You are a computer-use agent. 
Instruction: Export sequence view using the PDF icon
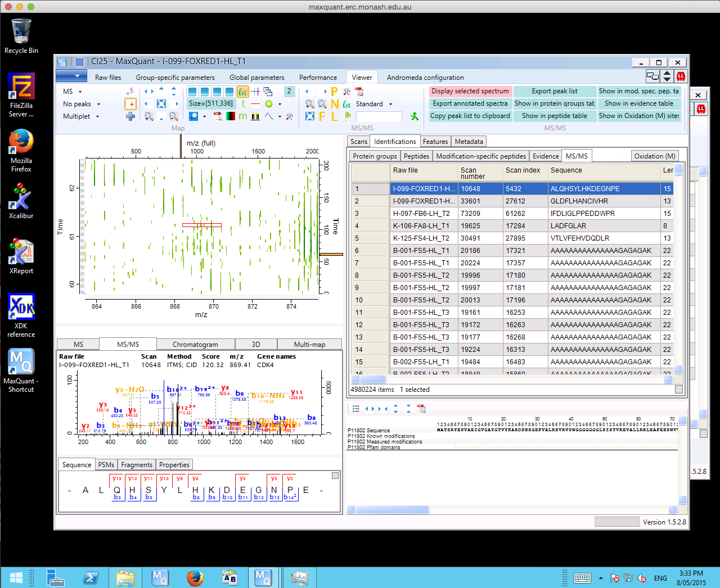(421, 409)
